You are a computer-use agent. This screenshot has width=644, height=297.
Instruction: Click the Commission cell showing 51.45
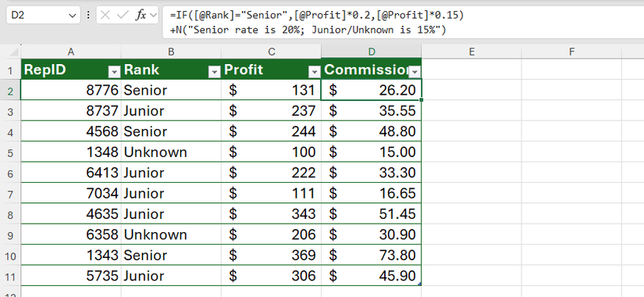(372, 213)
